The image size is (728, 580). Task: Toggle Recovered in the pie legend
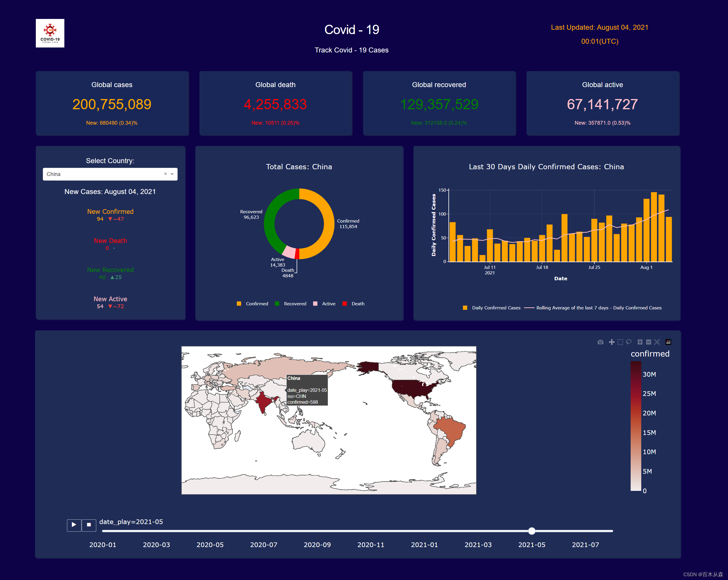(290, 303)
